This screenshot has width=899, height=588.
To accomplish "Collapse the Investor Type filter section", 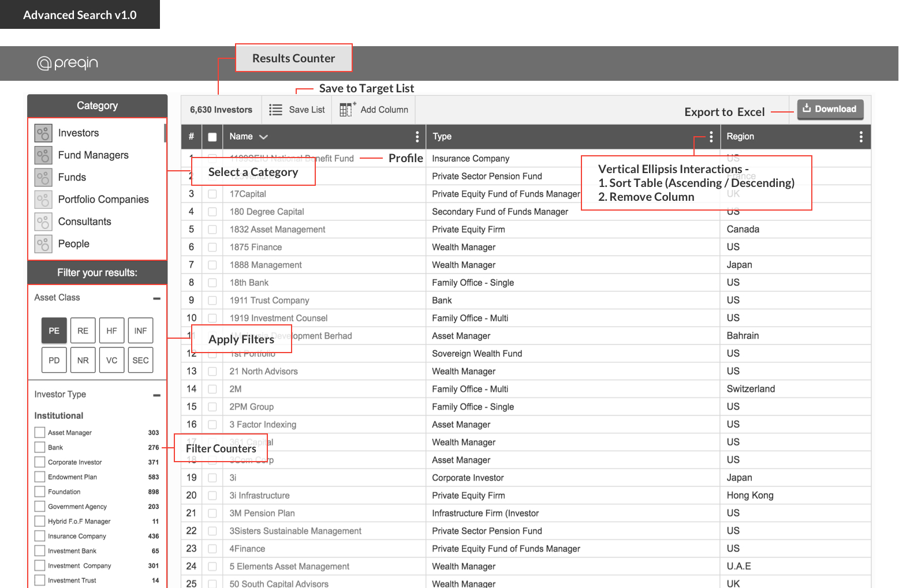I will (156, 395).
